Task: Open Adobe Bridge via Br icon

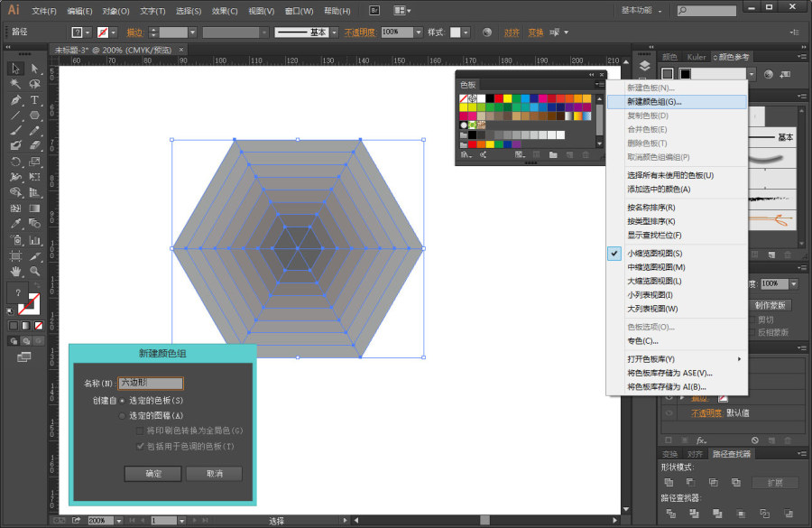Action: [x=374, y=10]
